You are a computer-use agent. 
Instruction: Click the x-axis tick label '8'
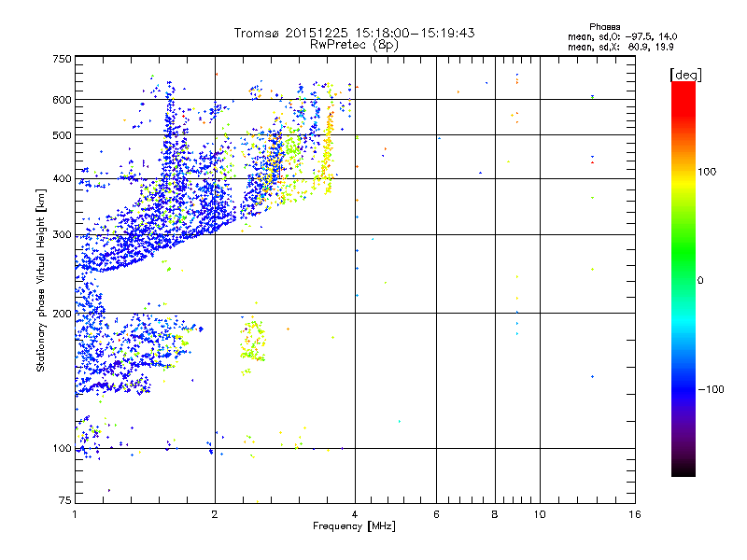495,514
